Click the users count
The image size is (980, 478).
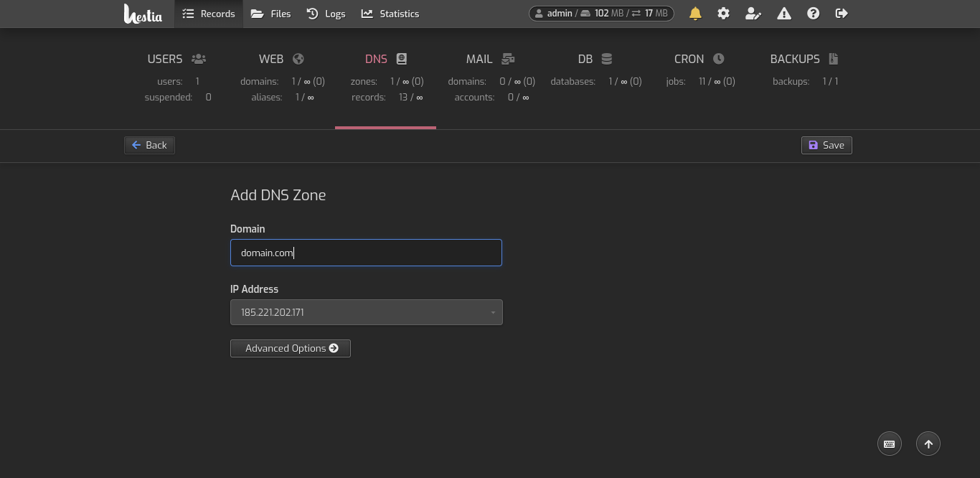(197, 82)
